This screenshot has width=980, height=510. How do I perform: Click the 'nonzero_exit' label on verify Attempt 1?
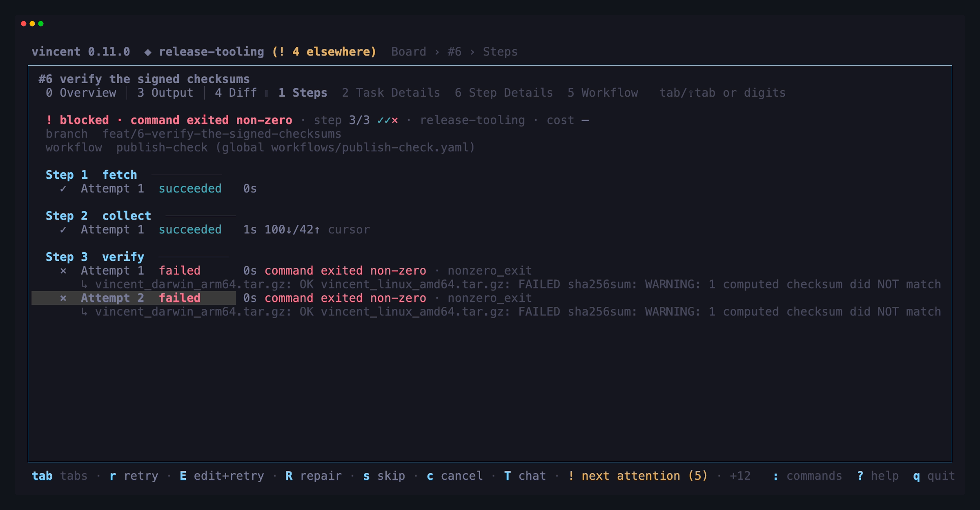[490, 271]
